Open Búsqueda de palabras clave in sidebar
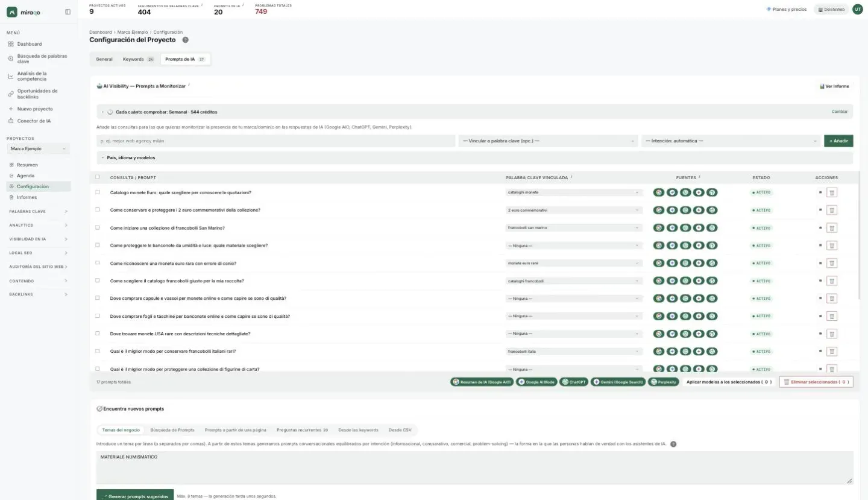 [x=38, y=59]
